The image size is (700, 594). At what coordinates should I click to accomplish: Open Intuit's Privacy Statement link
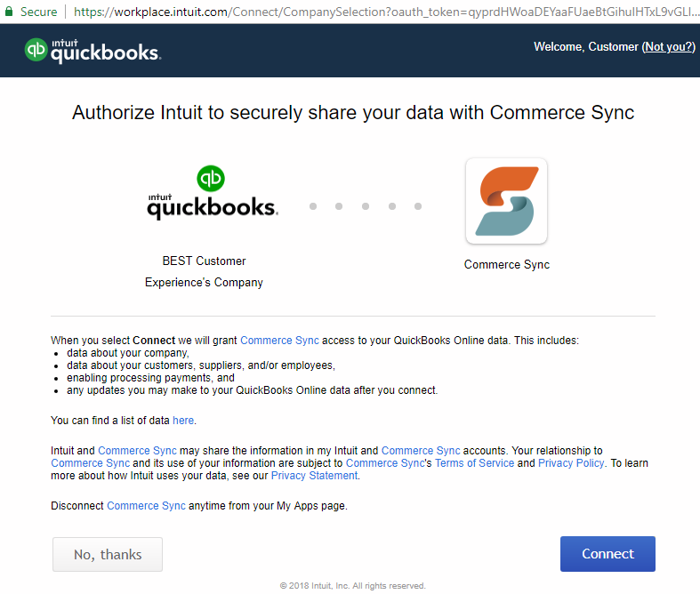pyautogui.click(x=314, y=476)
